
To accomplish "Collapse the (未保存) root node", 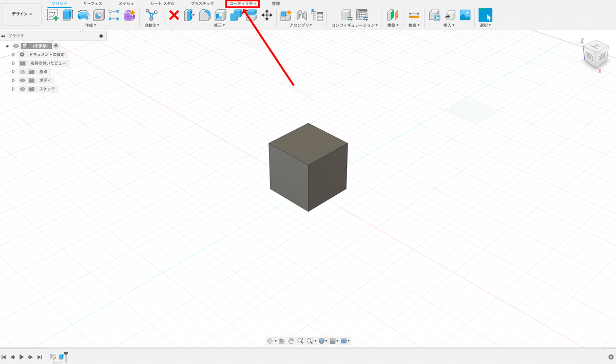I will [8, 46].
